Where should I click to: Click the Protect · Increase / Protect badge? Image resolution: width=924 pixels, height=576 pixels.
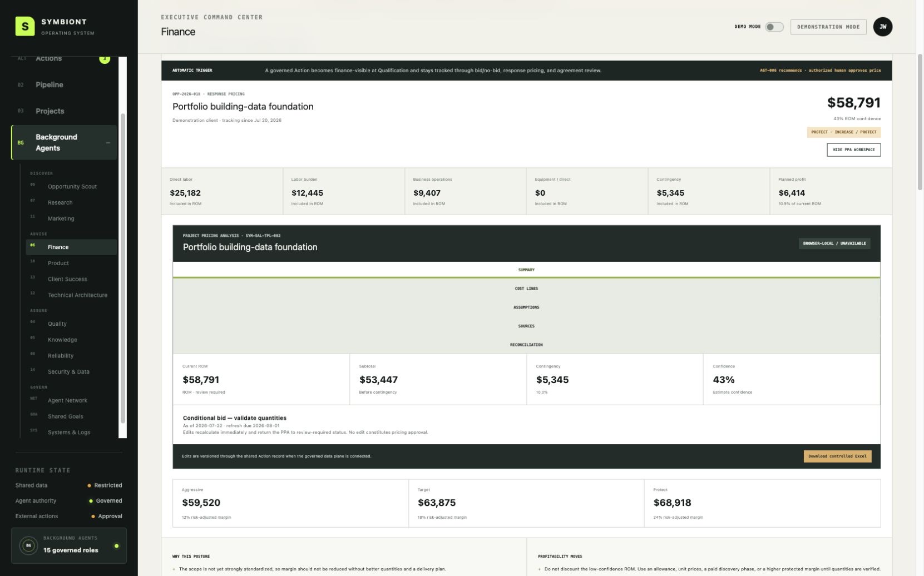[844, 132]
